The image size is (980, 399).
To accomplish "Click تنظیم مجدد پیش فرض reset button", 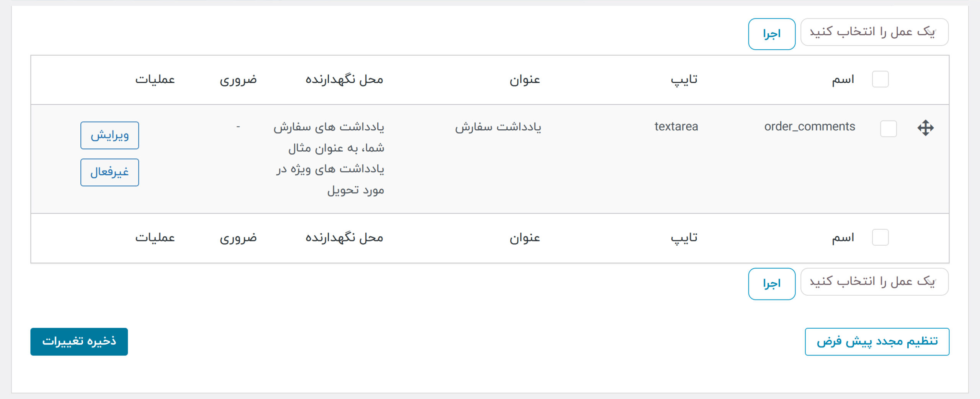I will click(x=877, y=342).
